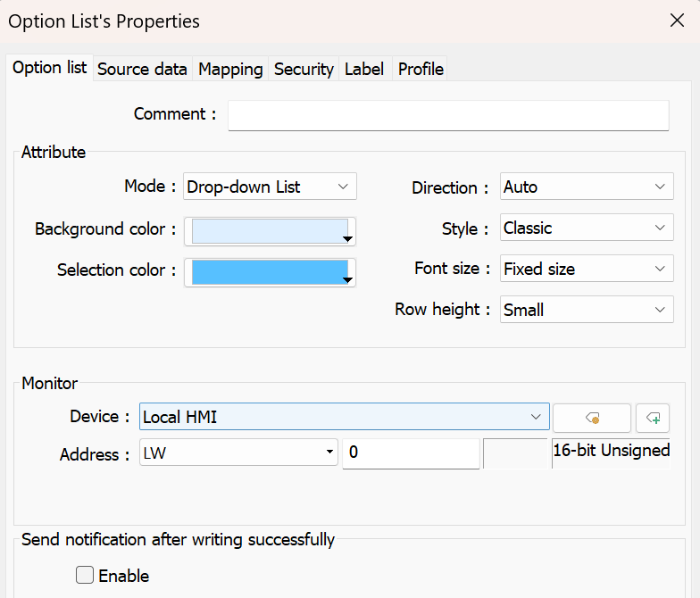
Task: Select the Label tab
Action: pyautogui.click(x=364, y=70)
